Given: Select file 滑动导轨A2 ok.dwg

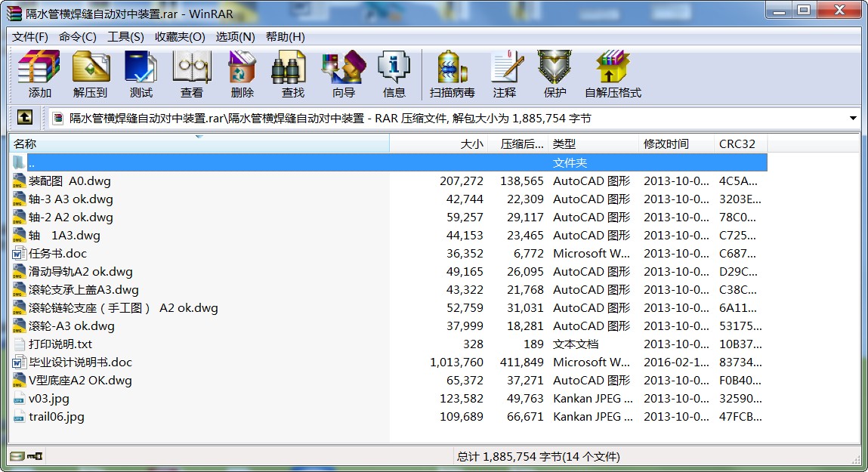Looking at the screenshot, I should point(81,272).
